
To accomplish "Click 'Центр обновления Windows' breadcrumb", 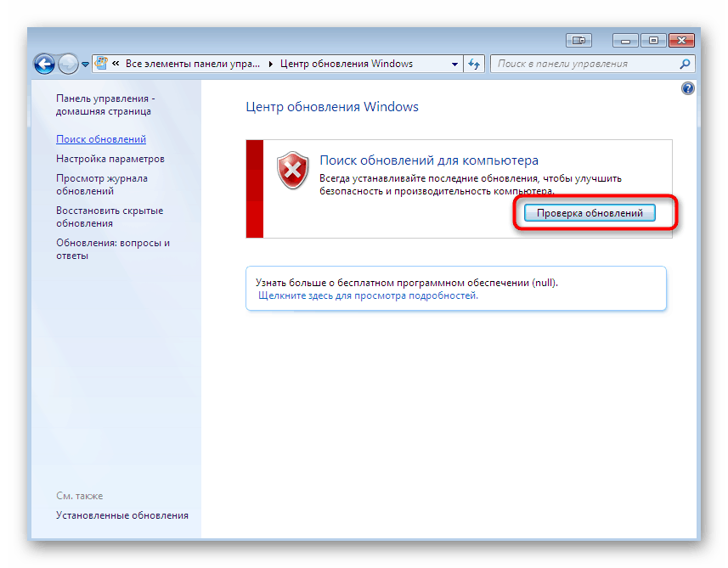I will (x=347, y=64).
